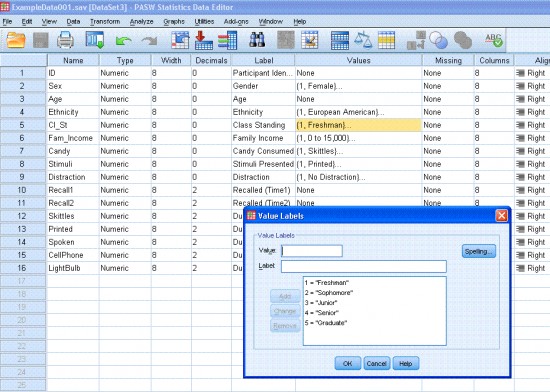Open the Analyze menu
This screenshot has width=550, height=392.
click(x=141, y=22)
